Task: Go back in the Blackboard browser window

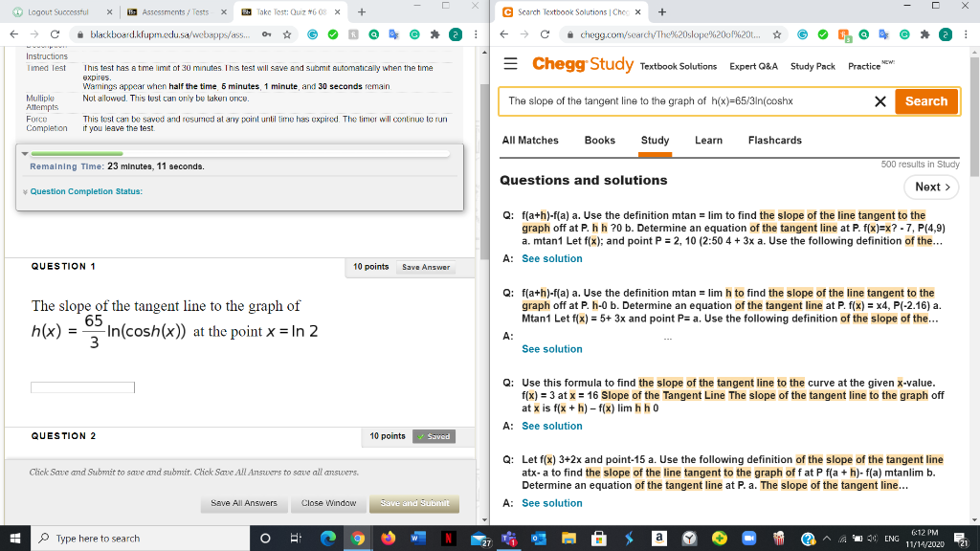Action: (14, 34)
